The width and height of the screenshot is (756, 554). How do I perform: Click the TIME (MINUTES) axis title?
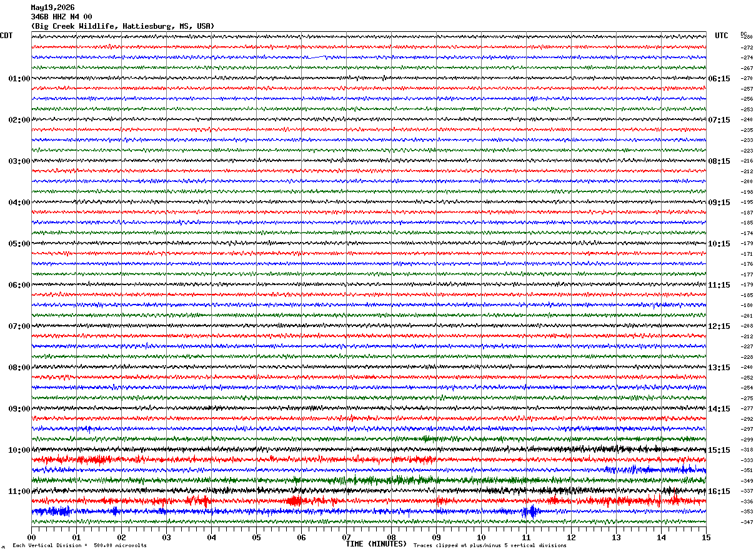[376, 544]
